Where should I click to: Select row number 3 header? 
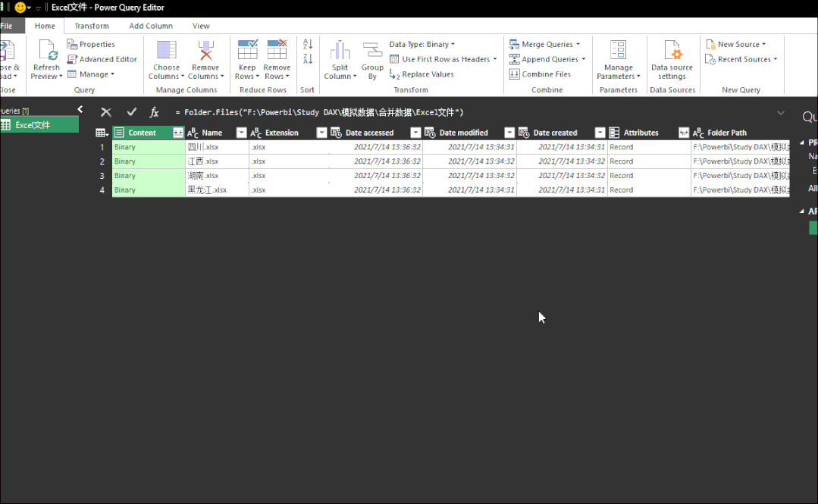pyautogui.click(x=102, y=176)
